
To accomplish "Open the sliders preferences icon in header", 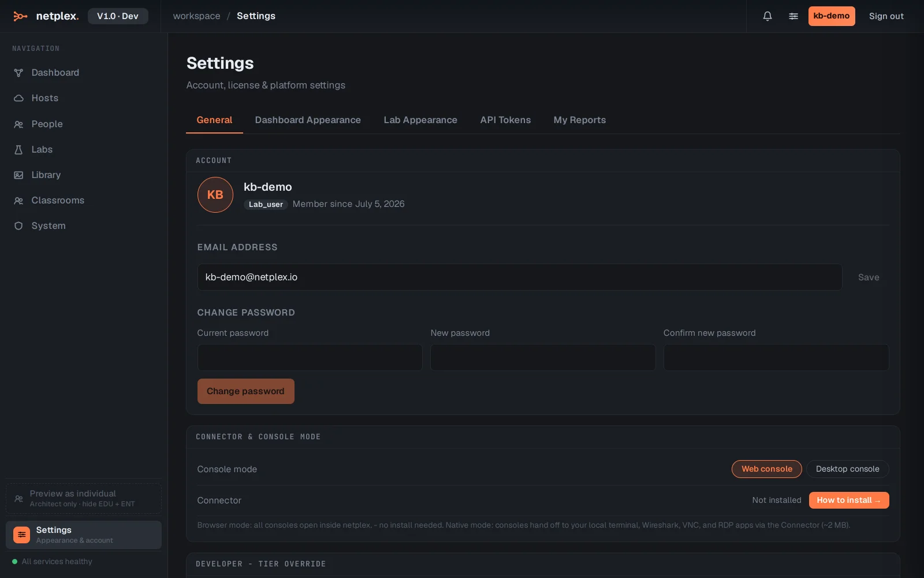I will tap(793, 16).
